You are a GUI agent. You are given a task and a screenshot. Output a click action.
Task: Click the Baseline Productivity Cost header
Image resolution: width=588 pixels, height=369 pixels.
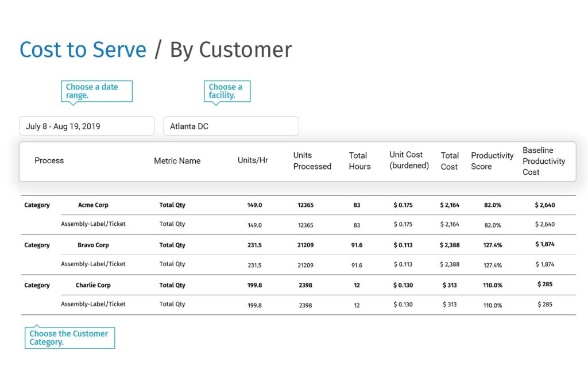544,161
